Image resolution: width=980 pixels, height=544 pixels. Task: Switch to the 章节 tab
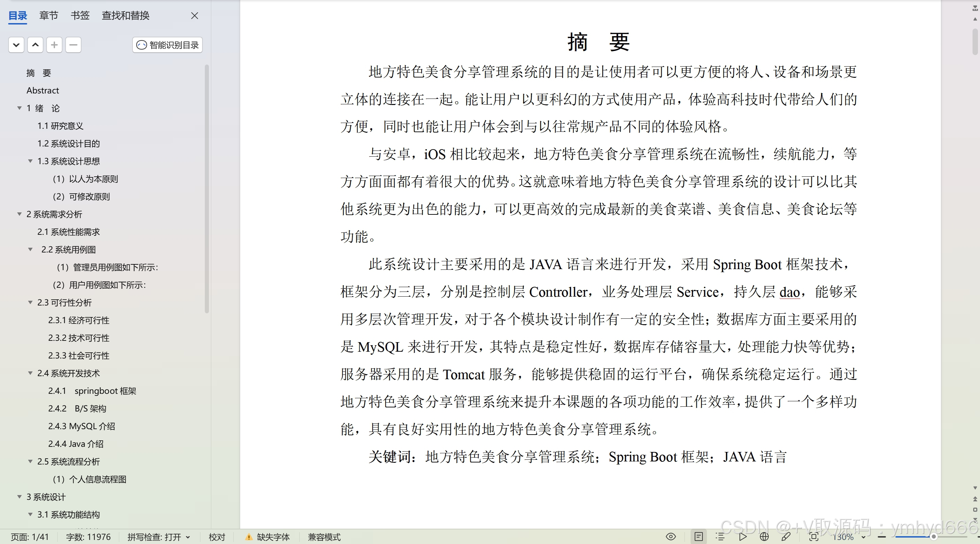pos(49,16)
